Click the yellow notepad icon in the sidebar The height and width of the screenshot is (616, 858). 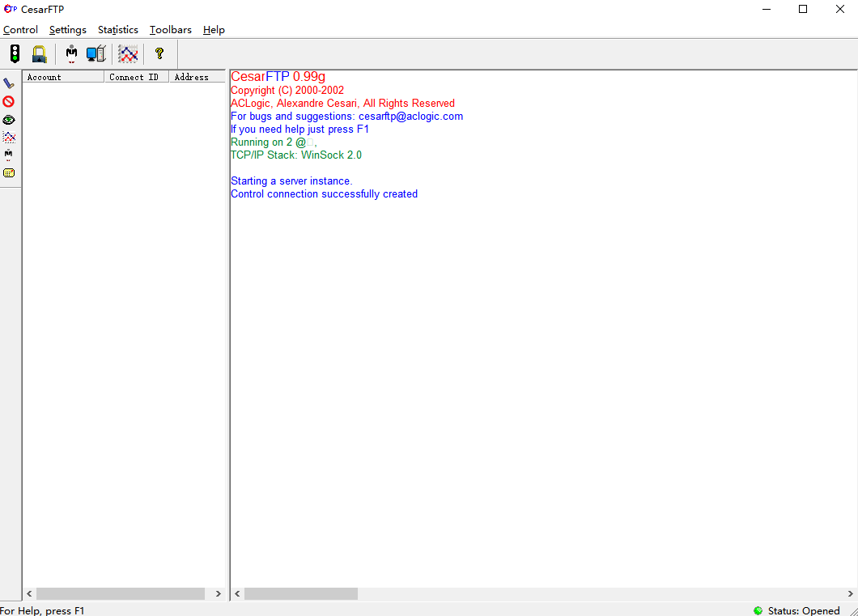pos(9,172)
